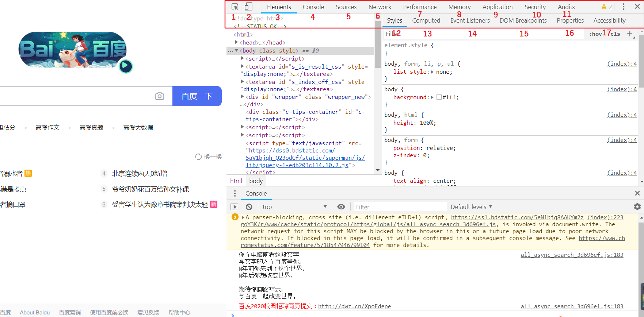Open the Accessibility tab
The height and width of the screenshot is (317, 644).
[609, 20]
